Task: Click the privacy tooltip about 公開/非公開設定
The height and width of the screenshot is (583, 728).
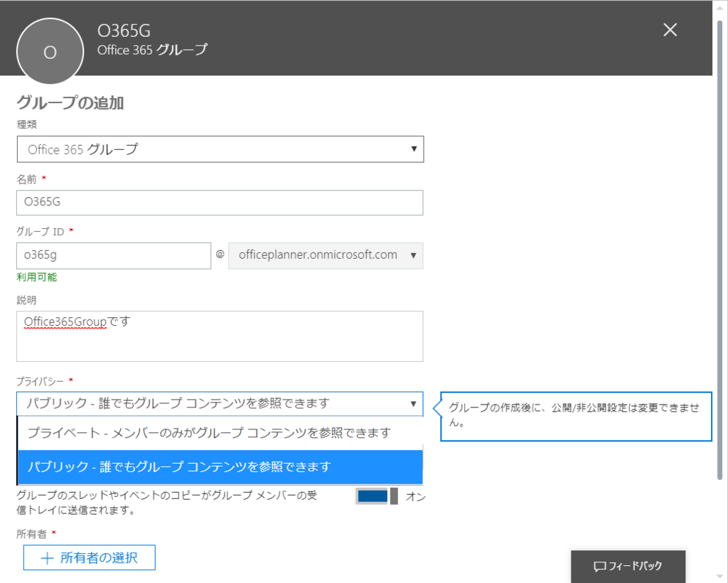Action: tap(576, 417)
